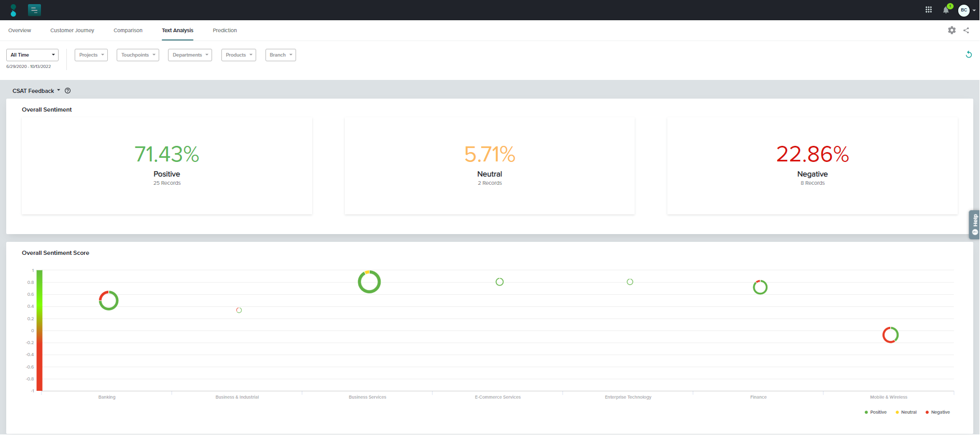Click the Business Services donut marker
The height and width of the screenshot is (436, 980).
369,282
